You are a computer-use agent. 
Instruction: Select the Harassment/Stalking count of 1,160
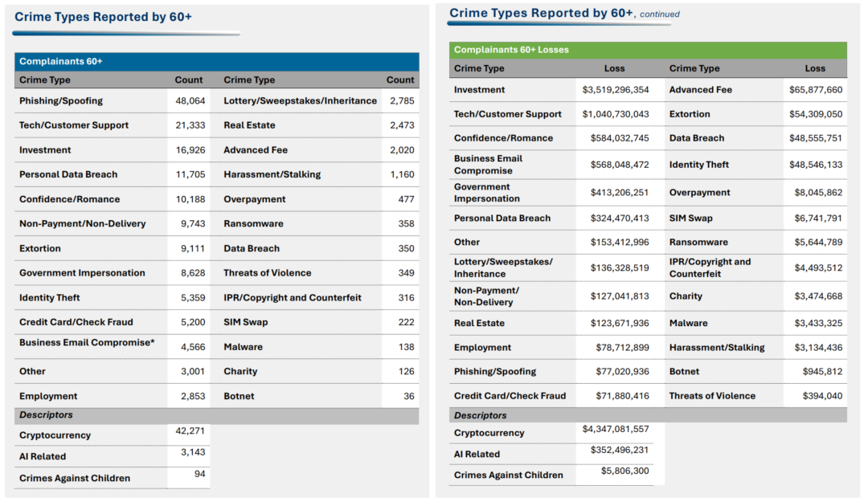pos(402,174)
